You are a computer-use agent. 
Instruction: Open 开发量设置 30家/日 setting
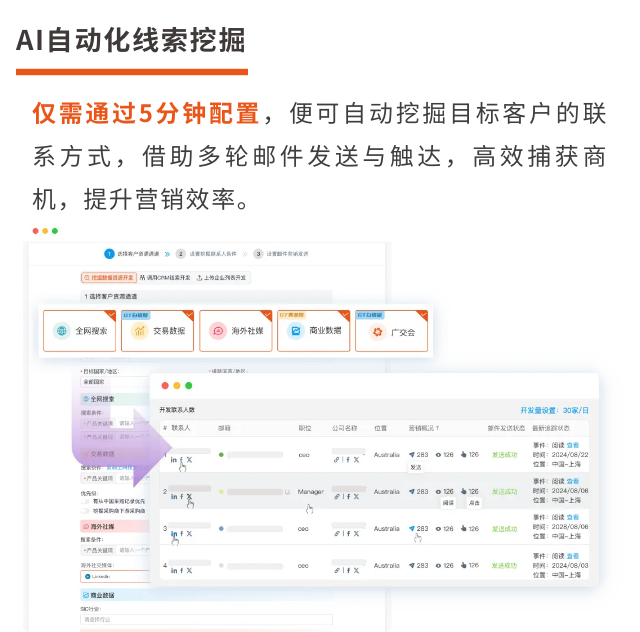pos(554,410)
